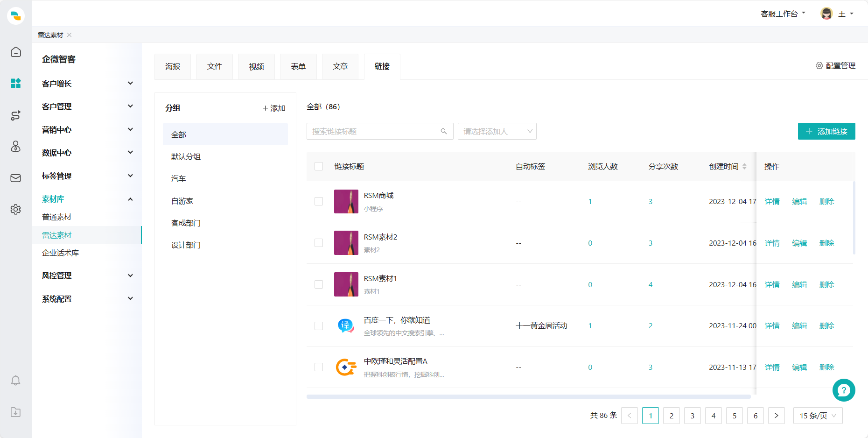The image size is (868, 438).
Task: Expand 风控管理 menu
Action: [87, 276]
